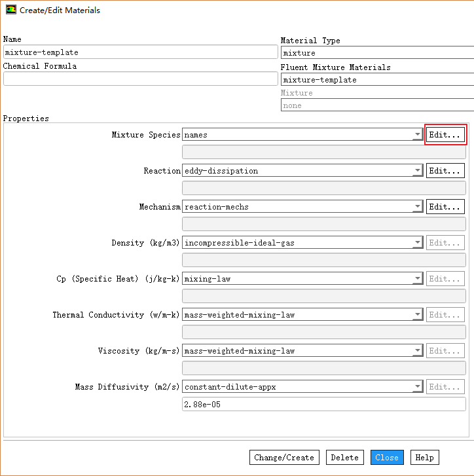Click the Chemical Formula input field

[140, 79]
